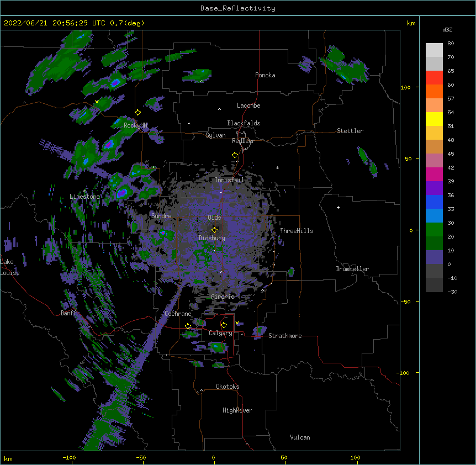Screen dimensions: 476x465
Task: Click the yellow diamond marker near RockyMH
Action: click(x=138, y=113)
